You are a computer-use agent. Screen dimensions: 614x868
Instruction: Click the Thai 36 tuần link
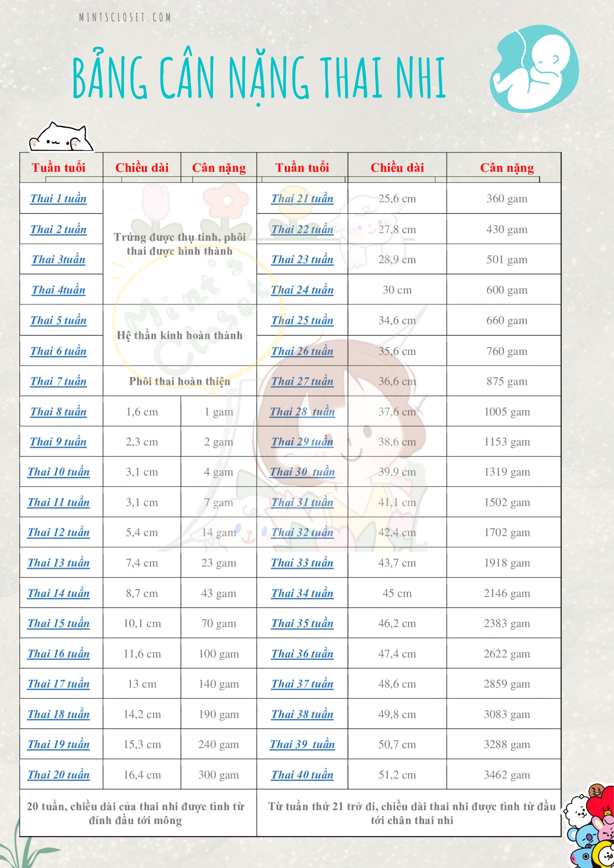[x=302, y=654]
